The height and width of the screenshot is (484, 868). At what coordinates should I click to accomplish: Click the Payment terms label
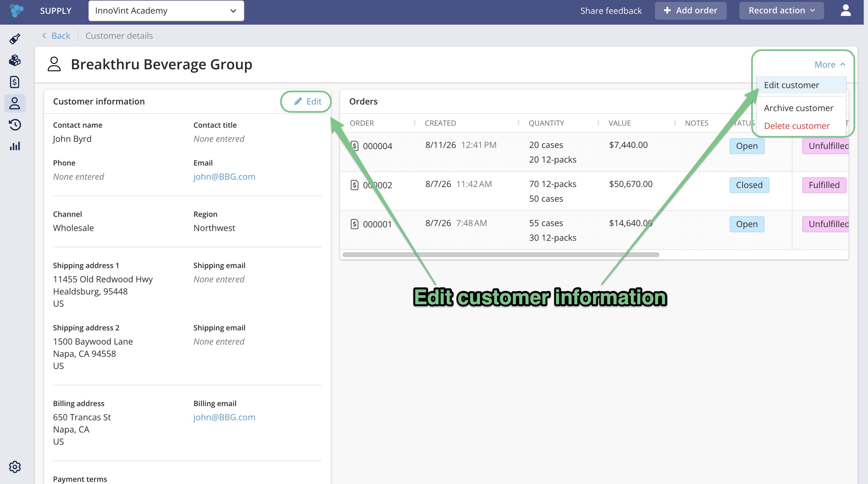click(x=80, y=479)
